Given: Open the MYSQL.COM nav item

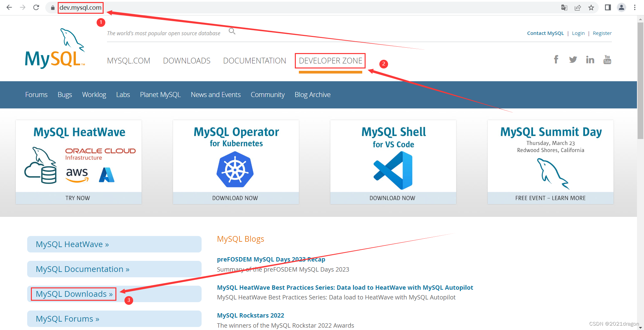Looking at the screenshot, I should pyautogui.click(x=128, y=61).
